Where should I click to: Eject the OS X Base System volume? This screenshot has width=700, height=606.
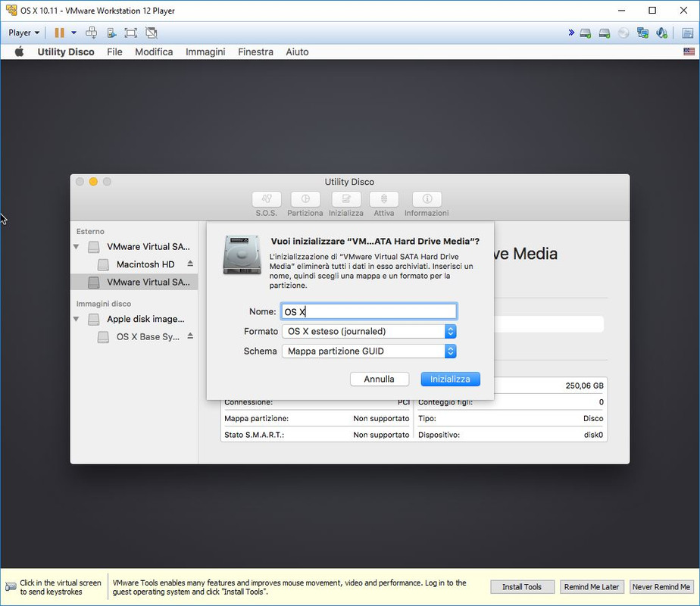pyautogui.click(x=190, y=336)
